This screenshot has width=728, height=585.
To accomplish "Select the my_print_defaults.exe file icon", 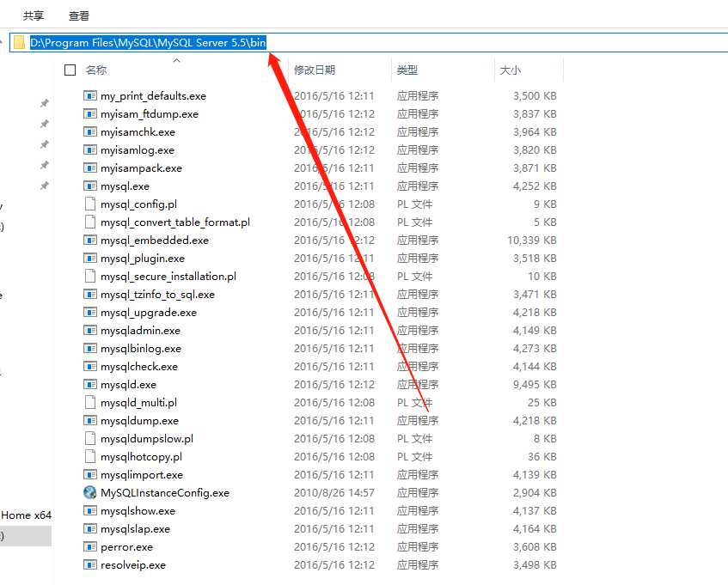I will click(x=90, y=95).
